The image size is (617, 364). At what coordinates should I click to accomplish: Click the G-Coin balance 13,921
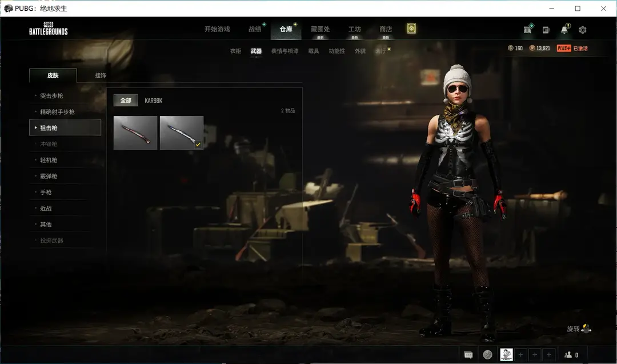click(539, 49)
